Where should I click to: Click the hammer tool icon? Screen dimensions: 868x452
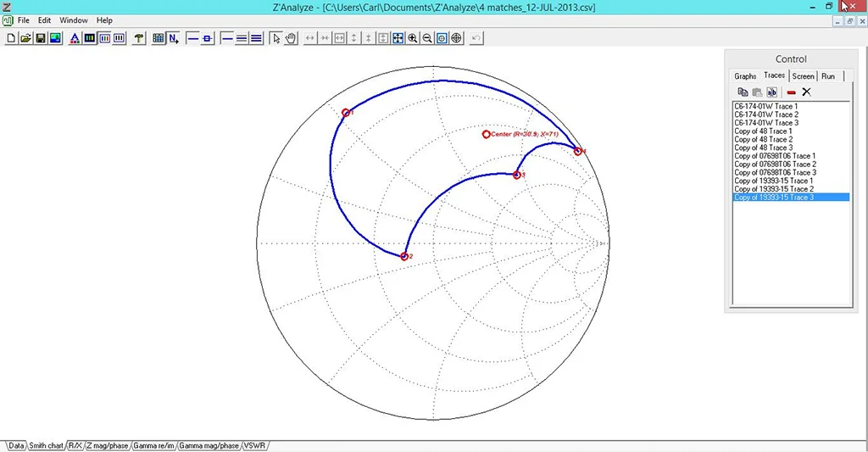(139, 38)
